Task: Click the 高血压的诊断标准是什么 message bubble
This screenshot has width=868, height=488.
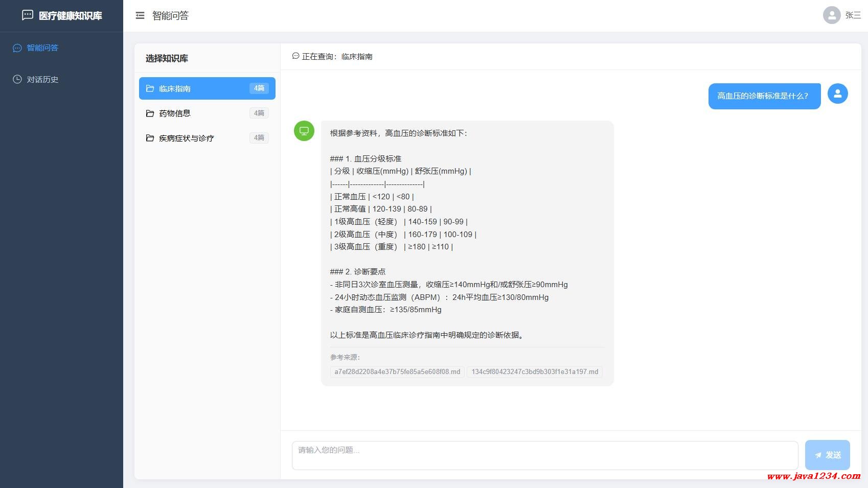Action: click(x=764, y=96)
